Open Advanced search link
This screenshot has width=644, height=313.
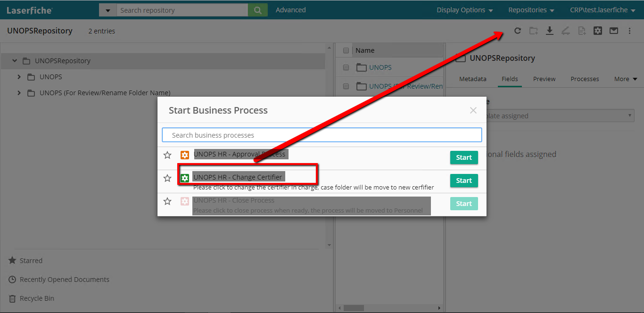[x=290, y=10]
